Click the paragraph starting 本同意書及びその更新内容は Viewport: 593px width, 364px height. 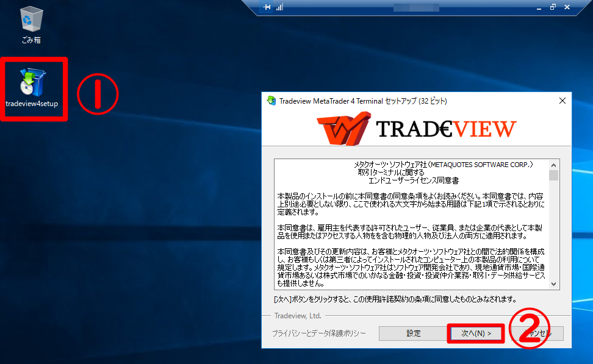coord(411,267)
